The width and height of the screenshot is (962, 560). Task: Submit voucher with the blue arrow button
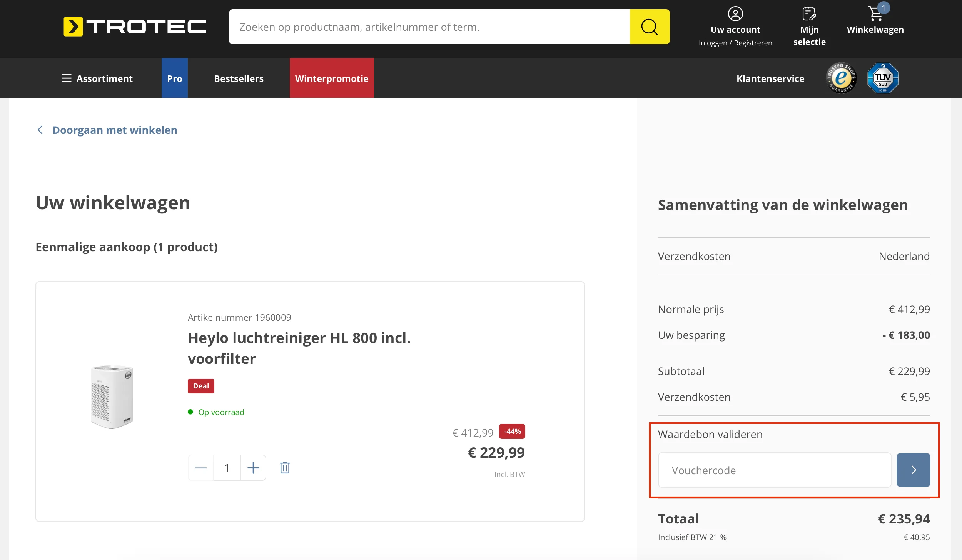pos(913,470)
